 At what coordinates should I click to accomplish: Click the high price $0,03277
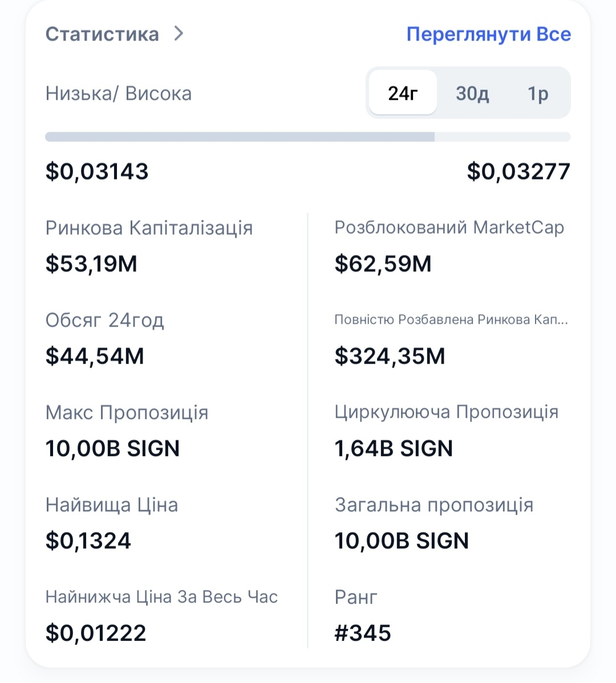(x=518, y=172)
